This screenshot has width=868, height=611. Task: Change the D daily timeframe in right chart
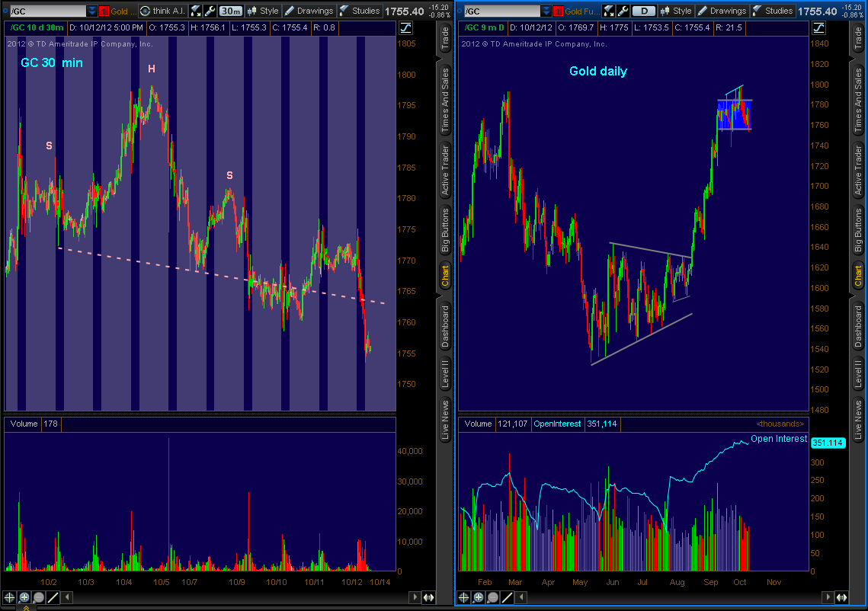[644, 11]
